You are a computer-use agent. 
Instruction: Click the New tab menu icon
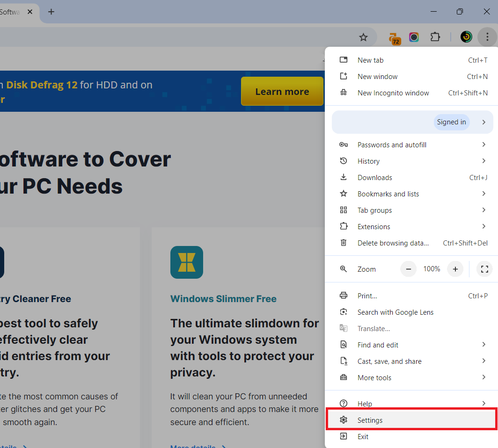(344, 60)
